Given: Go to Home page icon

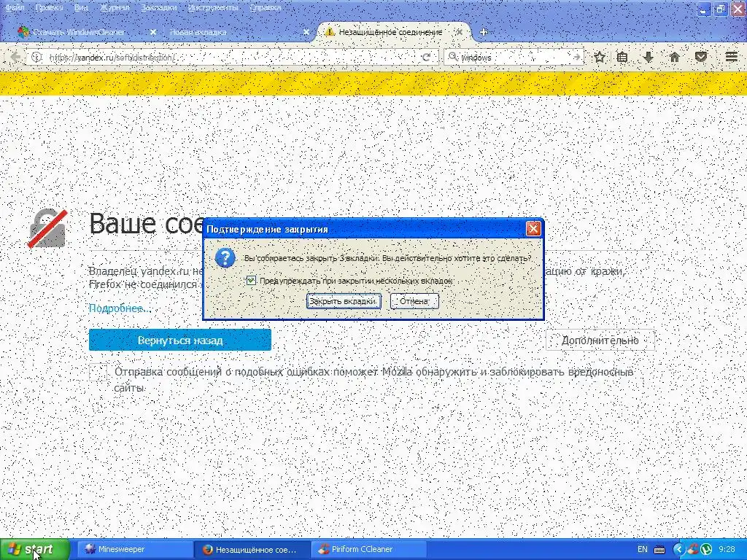Looking at the screenshot, I should point(675,57).
